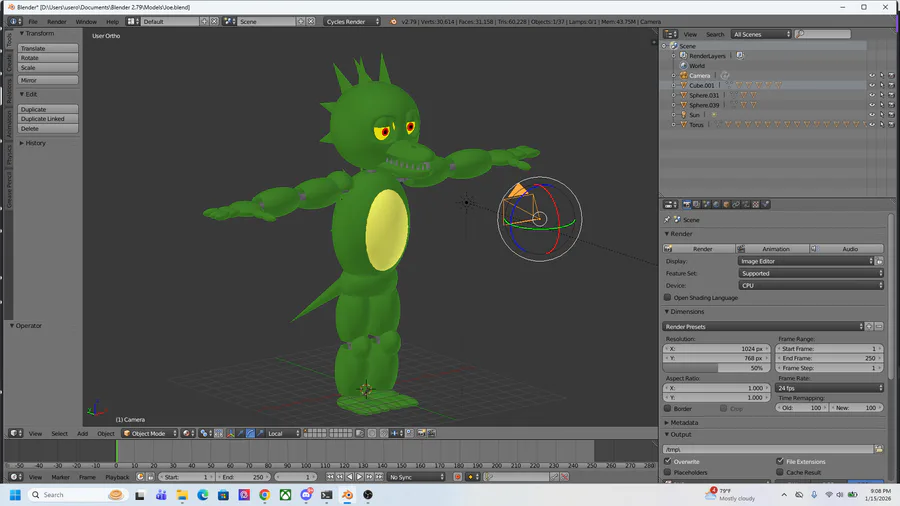The width and height of the screenshot is (900, 506).
Task: Open the Select menu in viewport header
Action: (x=60, y=433)
